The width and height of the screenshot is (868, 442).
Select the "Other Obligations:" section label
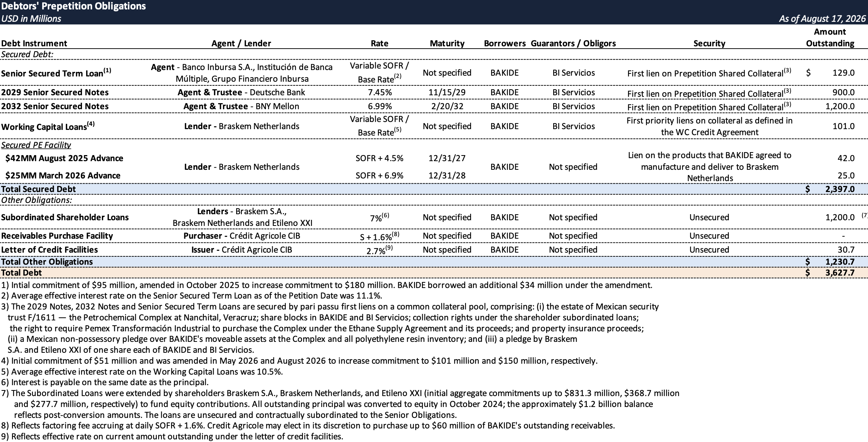pyautogui.click(x=36, y=200)
